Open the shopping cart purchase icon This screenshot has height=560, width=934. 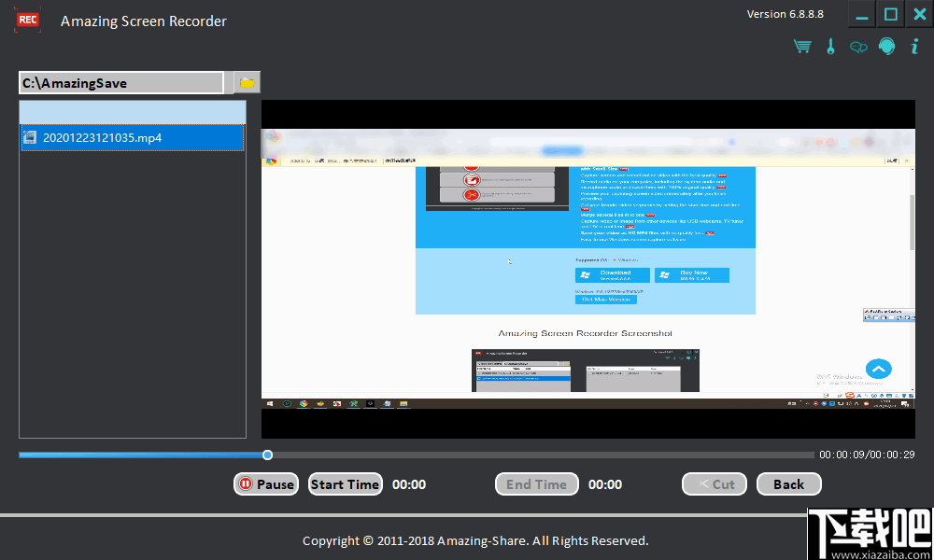(802, 46)
